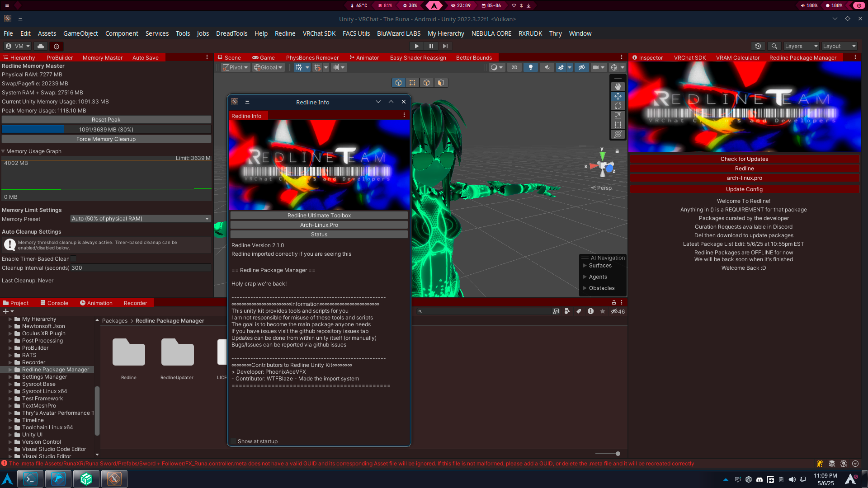Open the VRChat SDK menu
868x488 pixels.
tap(319, 33)
